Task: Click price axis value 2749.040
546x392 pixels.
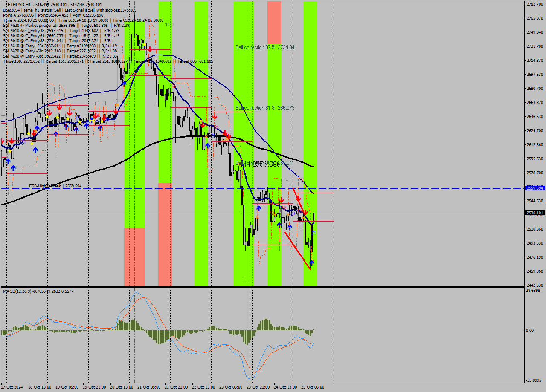Action: point(535,32)
